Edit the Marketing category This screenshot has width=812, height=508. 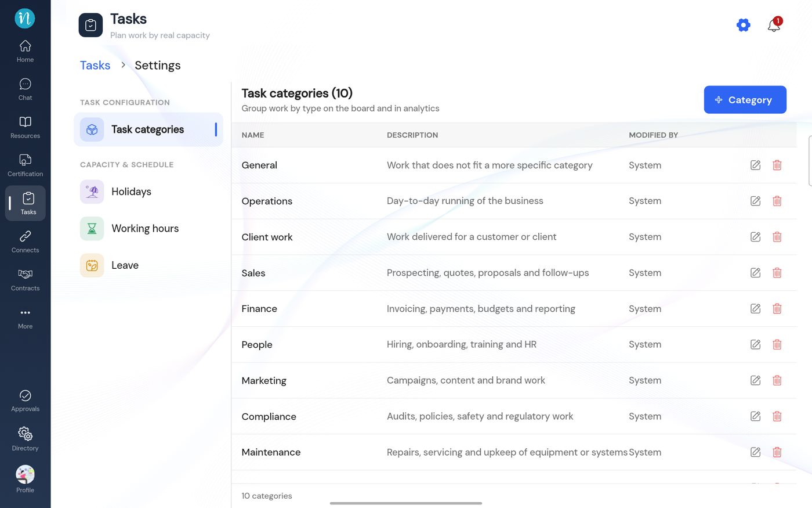[x=755, y=380]
